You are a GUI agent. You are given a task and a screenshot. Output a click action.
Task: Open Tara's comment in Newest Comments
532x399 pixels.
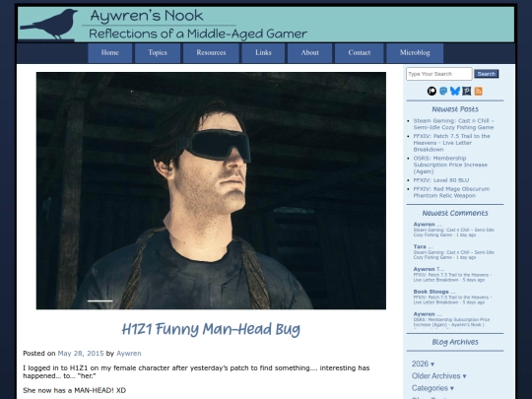click(453, 252)
